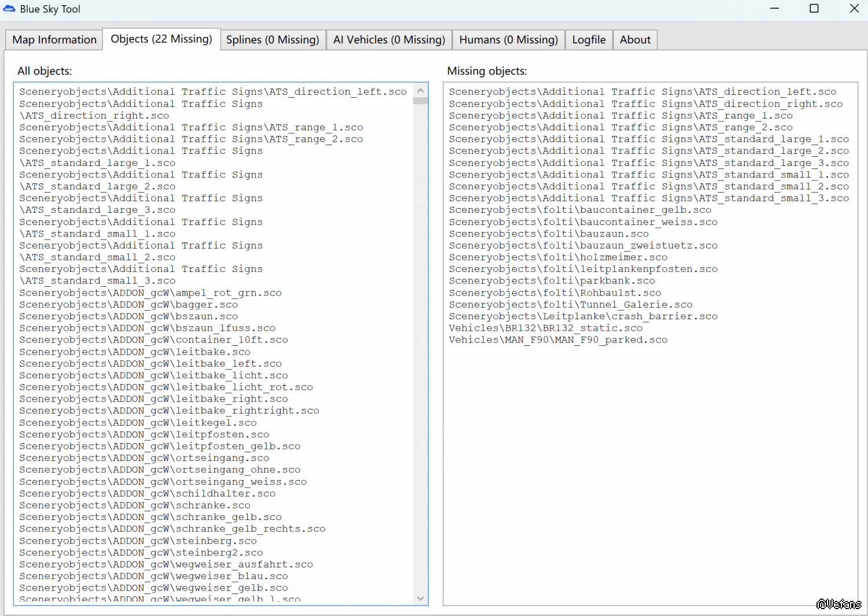
Task: Click the All objects scrollbar thumb
Action: point(421,101)
